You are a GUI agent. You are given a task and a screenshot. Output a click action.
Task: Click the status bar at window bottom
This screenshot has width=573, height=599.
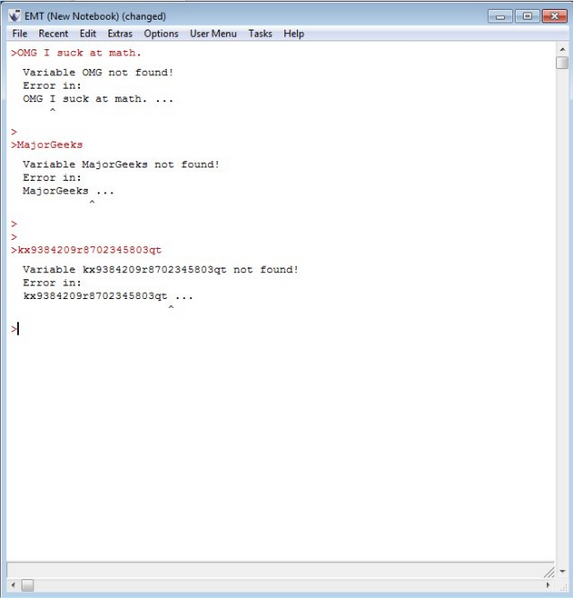click(280, 570)
